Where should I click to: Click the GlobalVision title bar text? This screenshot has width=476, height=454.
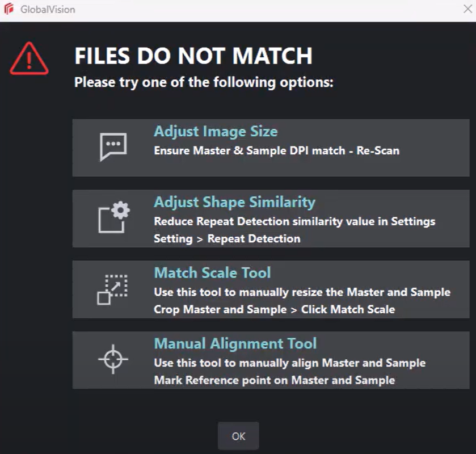(48, 10)
